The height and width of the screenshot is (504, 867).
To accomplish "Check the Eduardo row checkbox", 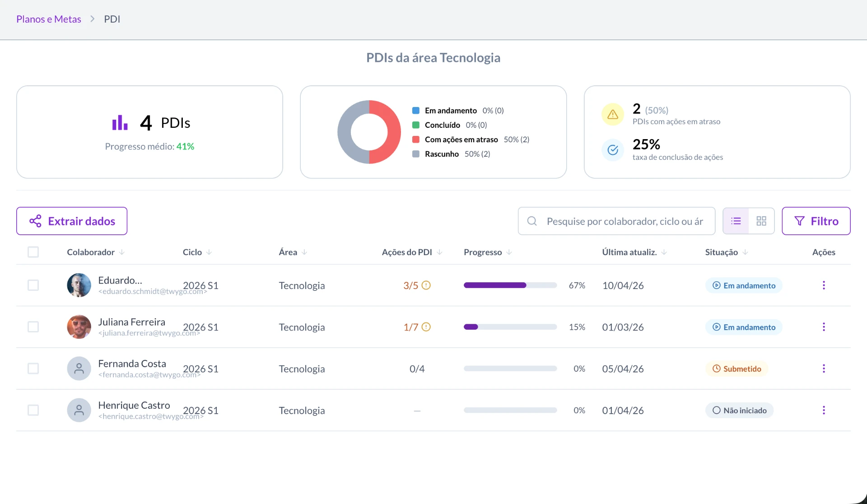I will [x=33, y=285].
